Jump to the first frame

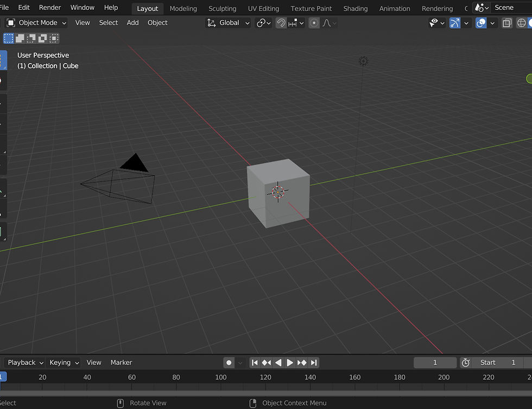click(255, 363)
